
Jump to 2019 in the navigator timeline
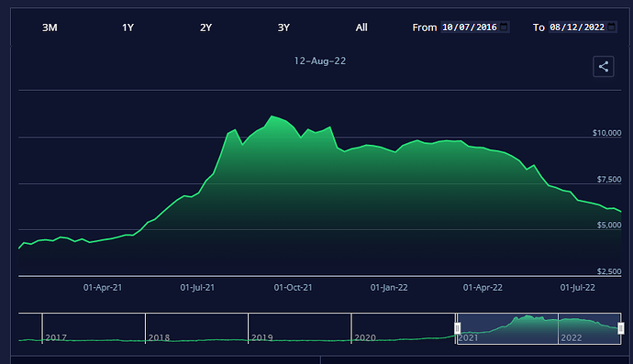click(262, 337)
